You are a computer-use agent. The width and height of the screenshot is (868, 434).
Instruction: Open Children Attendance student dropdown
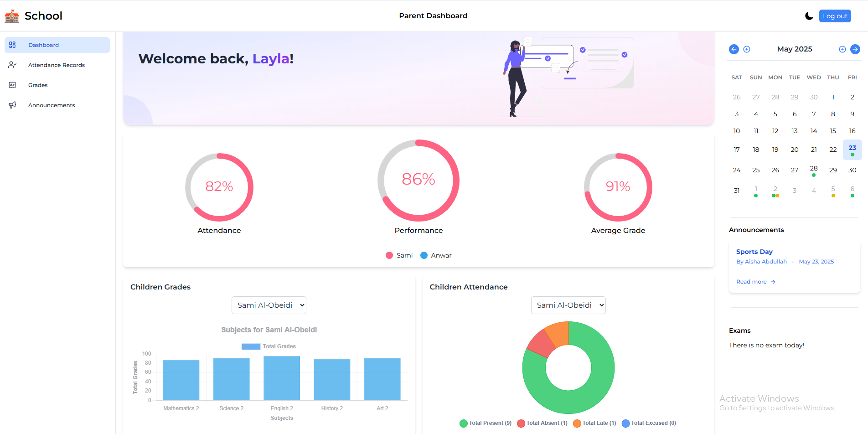(x=568, y=305)
